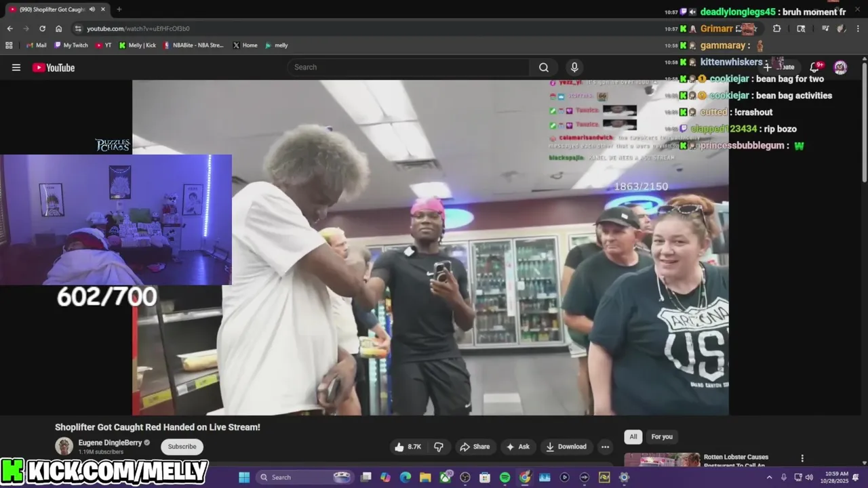
Task: Expand the system tray hidden icons chevron
Action: click(769, 477)
